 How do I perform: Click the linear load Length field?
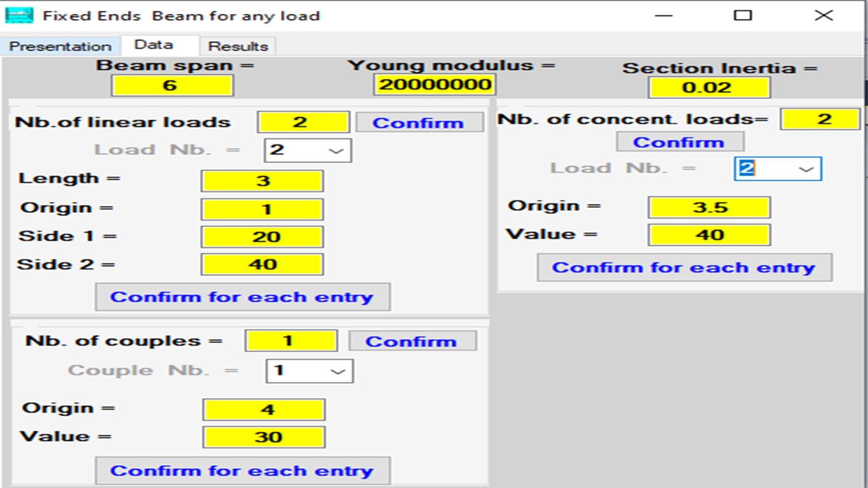[262, 180]
